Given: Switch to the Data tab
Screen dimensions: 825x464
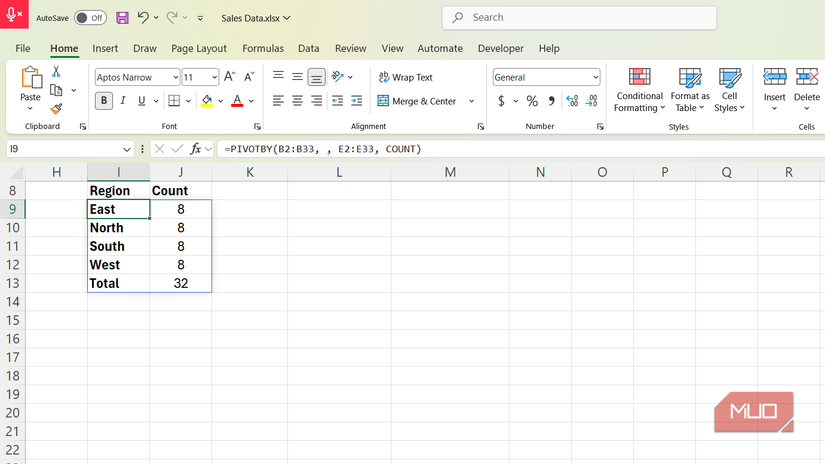Looking at the screenshot, I should point(308,48).
